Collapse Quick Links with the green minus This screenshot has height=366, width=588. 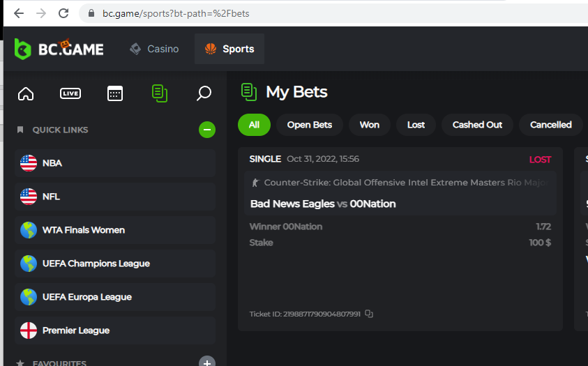[x=207, y=130]
